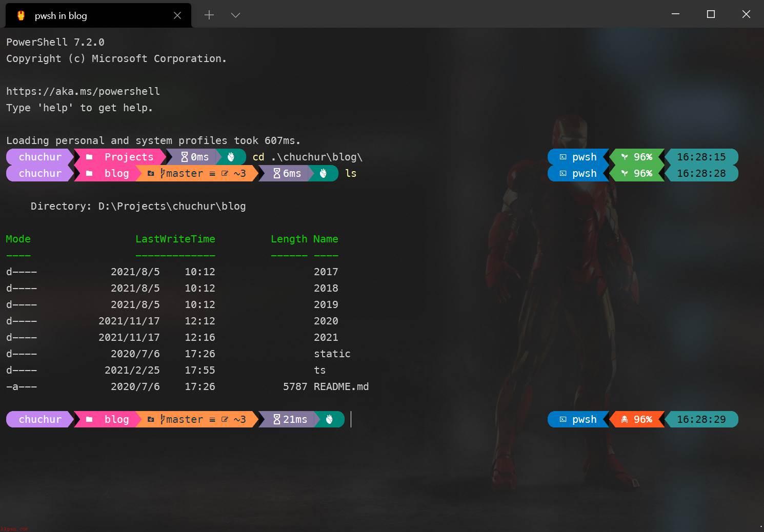Click the '2018' directory name
Image resolution: width=764 pixels, height=532 pixels.
tap(326, 288)
